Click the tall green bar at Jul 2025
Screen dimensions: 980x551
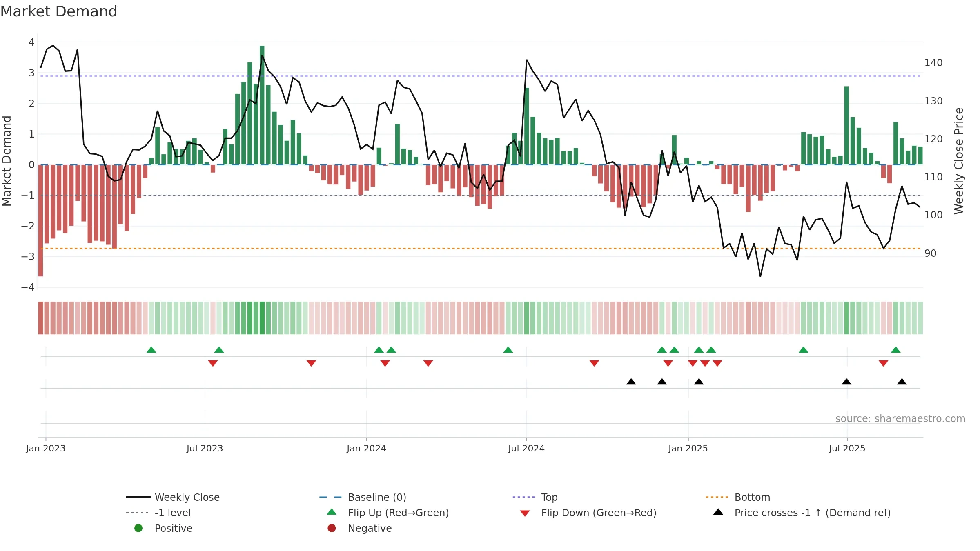(x=846, y=125)
